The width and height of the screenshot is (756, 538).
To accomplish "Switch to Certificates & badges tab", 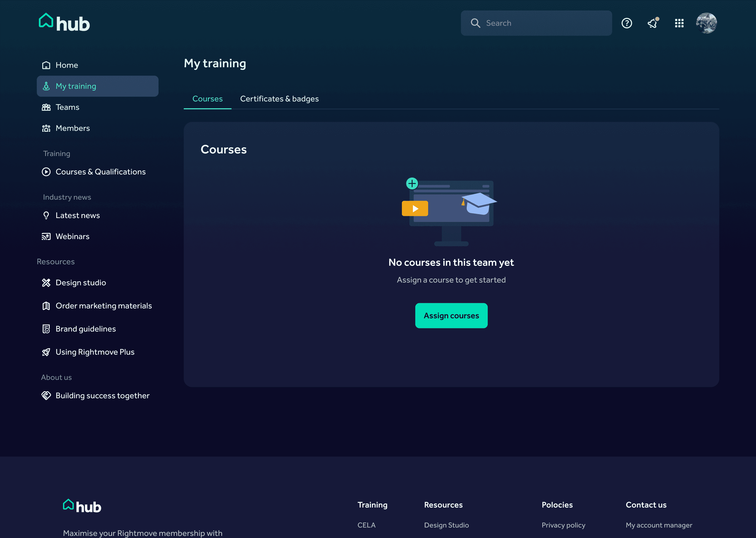I will (279, 99).
